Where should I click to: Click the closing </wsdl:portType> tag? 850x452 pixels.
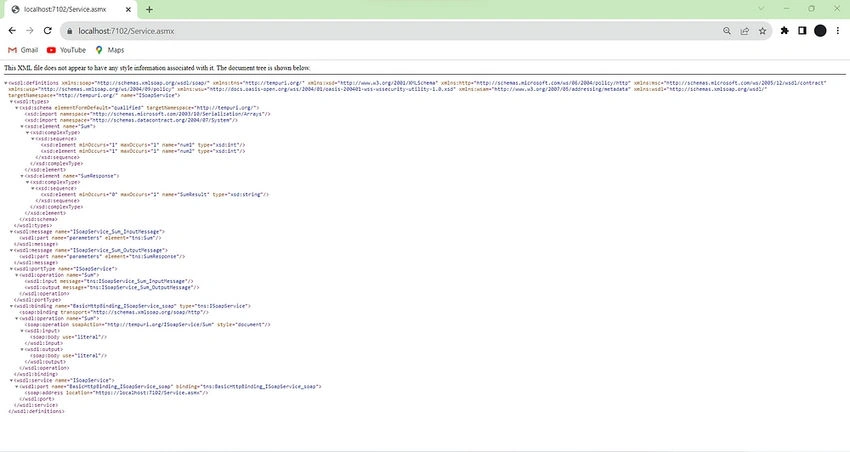point(37,300)
